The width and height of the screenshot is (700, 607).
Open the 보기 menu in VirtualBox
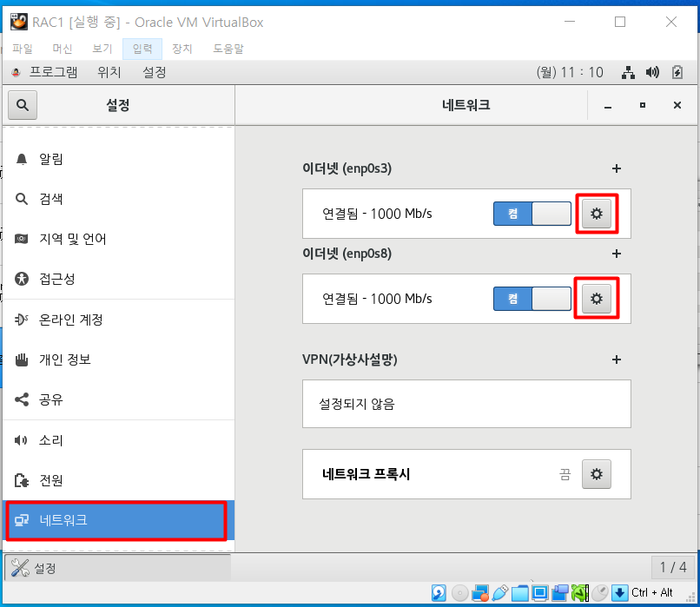(x=102, y=49)
